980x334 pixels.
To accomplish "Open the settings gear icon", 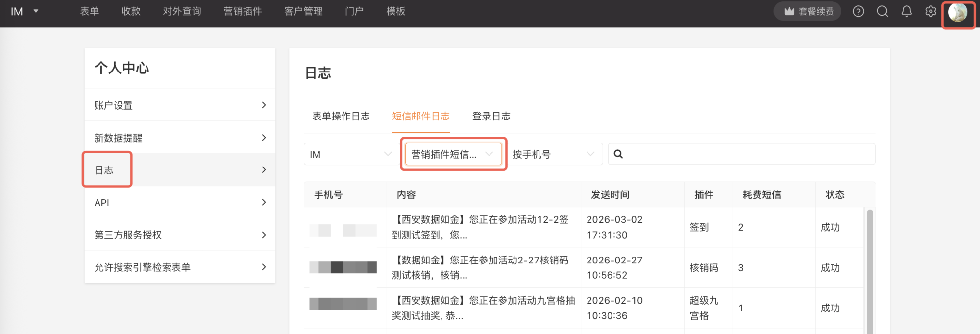I will coord(931,11).
